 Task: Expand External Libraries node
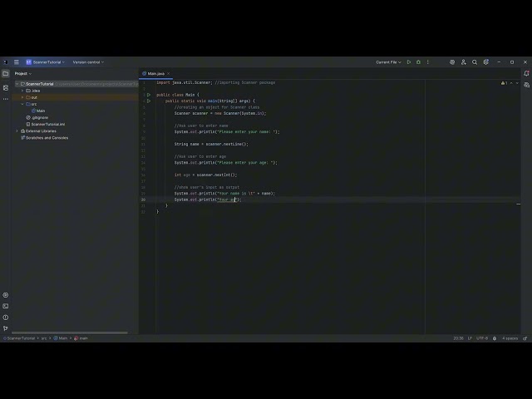tap(17, 131)
